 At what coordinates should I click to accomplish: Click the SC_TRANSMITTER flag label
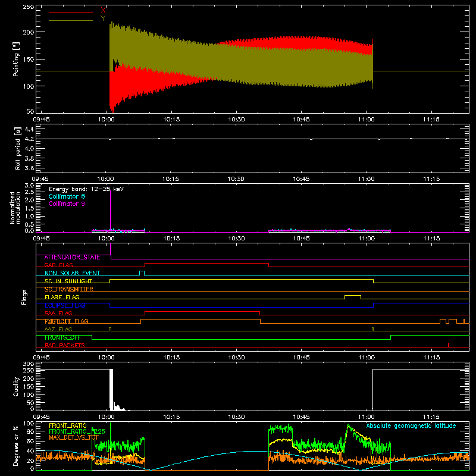[x=69, y=289]
